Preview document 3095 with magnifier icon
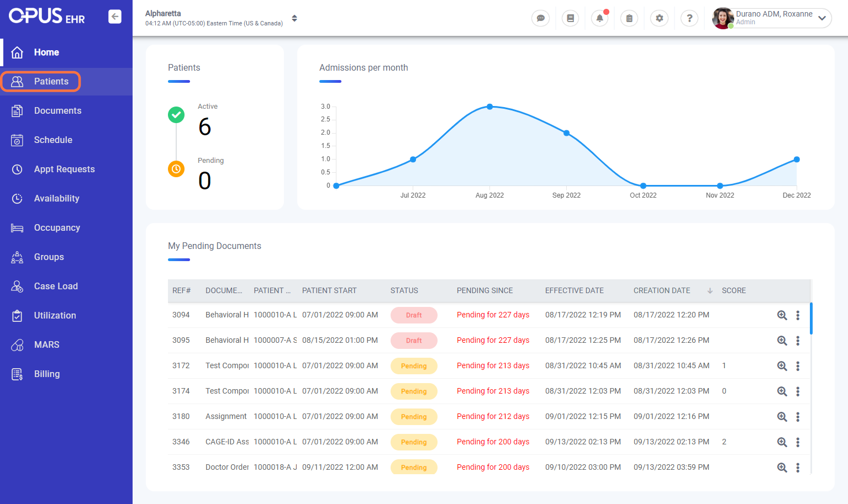848x504 pixels. 782,341
